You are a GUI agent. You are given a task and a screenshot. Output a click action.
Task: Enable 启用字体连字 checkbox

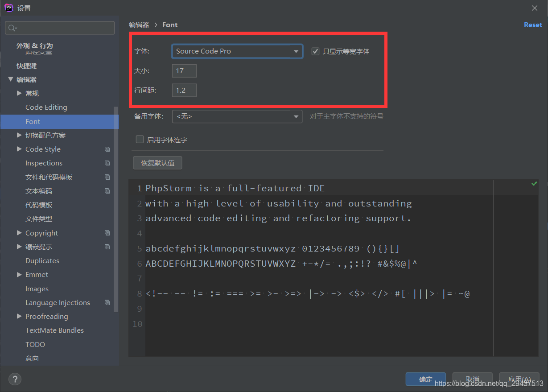point(140,140)
